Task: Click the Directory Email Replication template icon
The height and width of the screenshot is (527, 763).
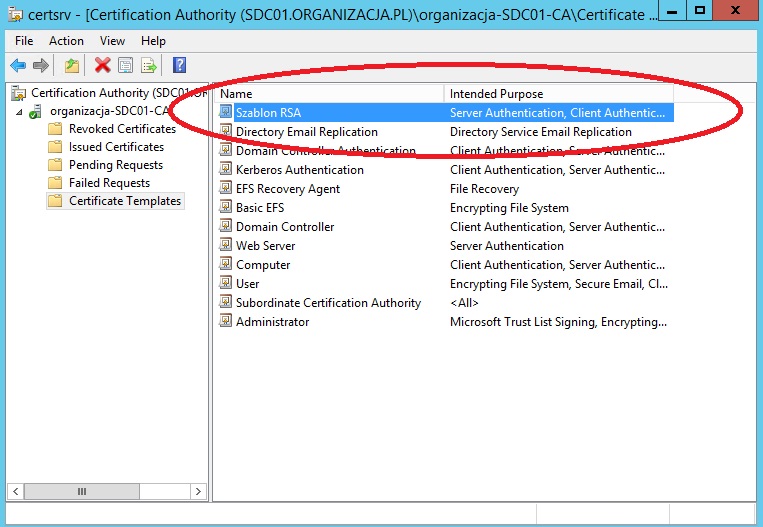Action: (x=225, y=131)
